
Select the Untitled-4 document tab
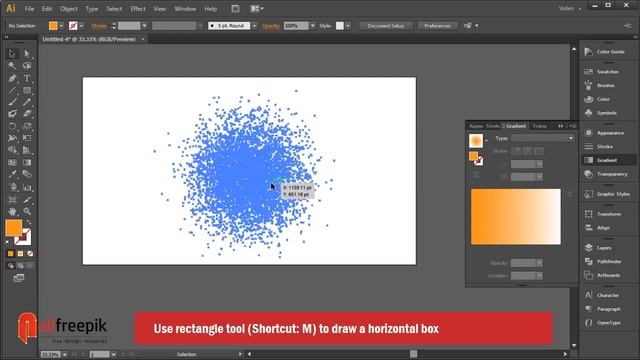pyautogui.click(x=89, y=39)
